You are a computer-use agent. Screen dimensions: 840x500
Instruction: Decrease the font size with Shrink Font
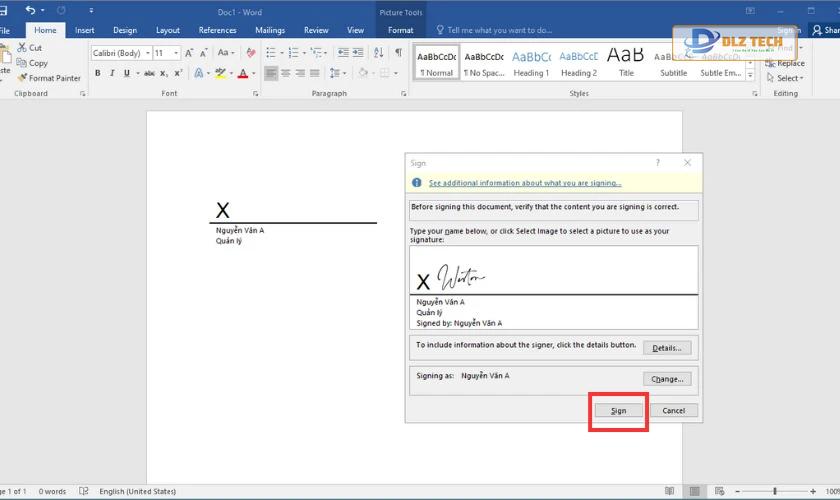pyautogui.click(x=204, y=53)
